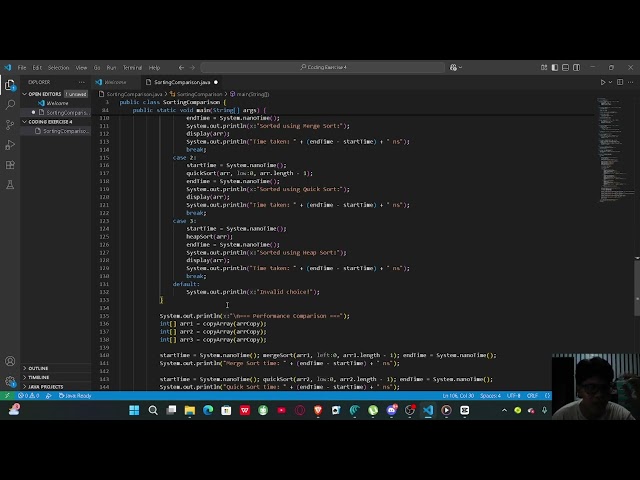Image resolution: width=640 pixels, height=480 pixels.
Task: Open the Explorer view in activity bar
Action: pyautogui.click(x=10, y=85)
